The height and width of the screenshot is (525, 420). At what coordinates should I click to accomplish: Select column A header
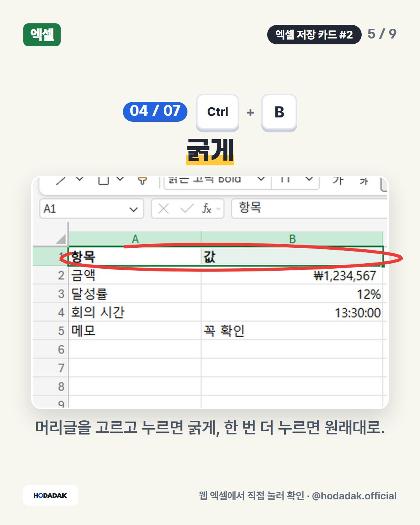135,239
